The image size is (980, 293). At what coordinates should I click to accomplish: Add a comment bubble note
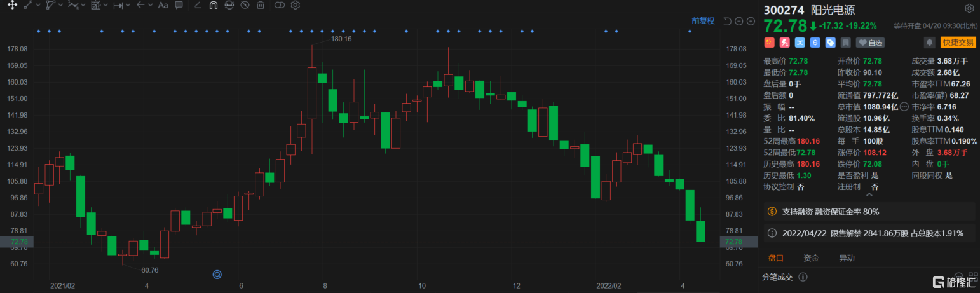[x=179, y=5]
